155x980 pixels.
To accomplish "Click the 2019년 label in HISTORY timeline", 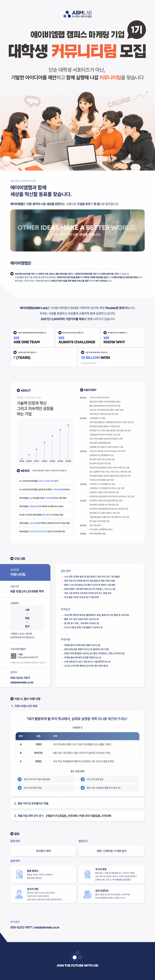I will (83, 534).
